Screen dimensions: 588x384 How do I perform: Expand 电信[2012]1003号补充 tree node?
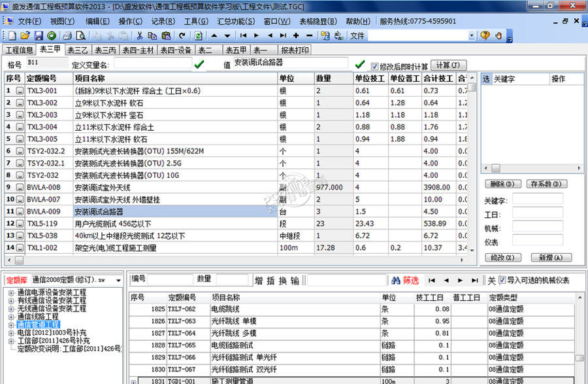coord(11,333)
